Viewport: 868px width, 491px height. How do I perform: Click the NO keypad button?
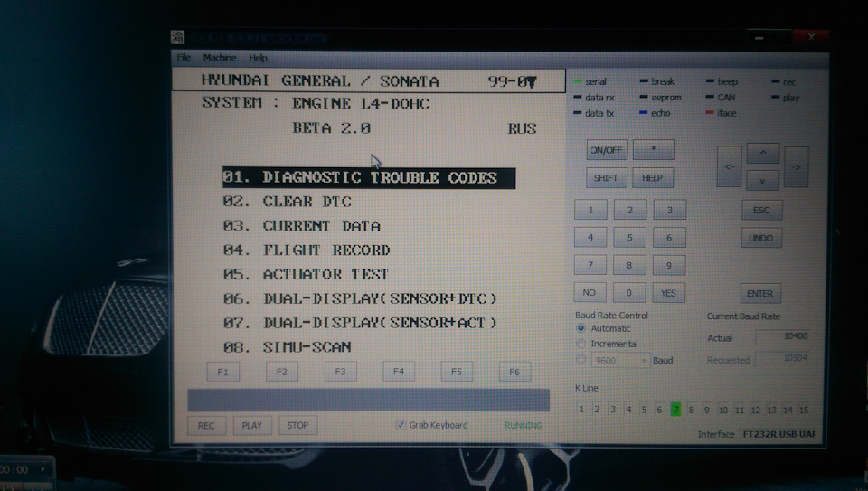tap(590, 292)
